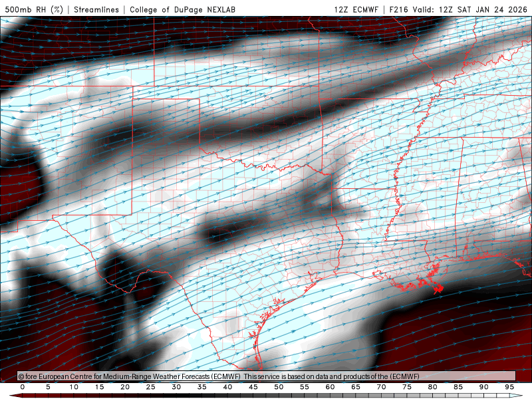Click the ECMWF copyright notice banner
532x399 pixels.
point(267,376)
